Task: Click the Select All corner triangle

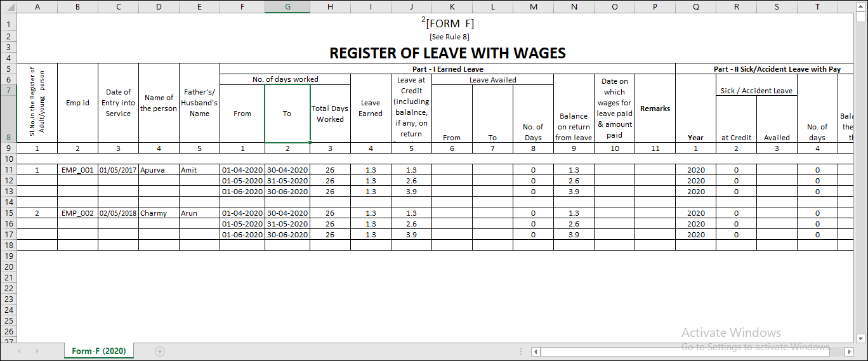Action: click(x=8, y=7)
